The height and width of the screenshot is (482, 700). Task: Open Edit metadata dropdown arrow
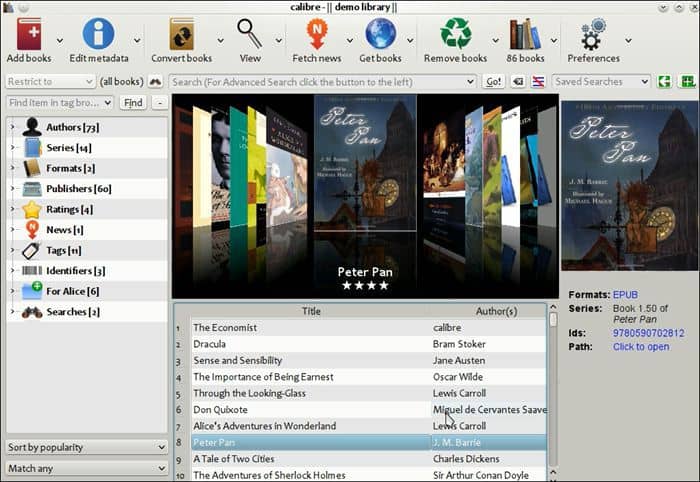pos(137,41)
